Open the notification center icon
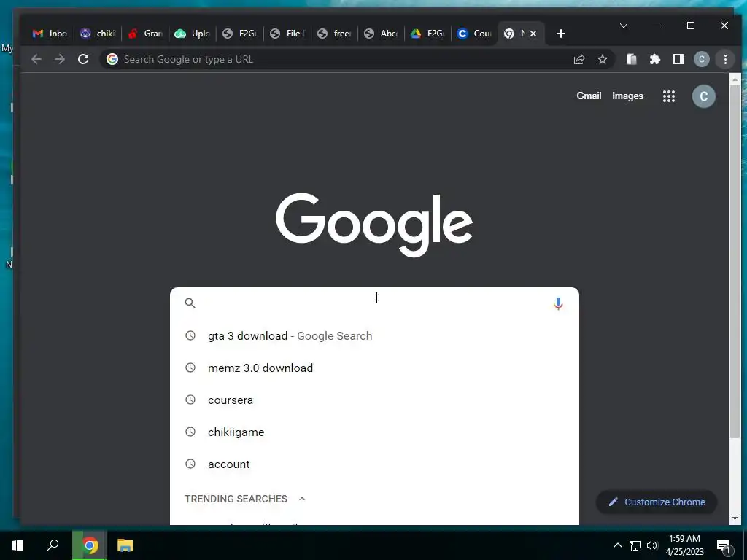 724,545
